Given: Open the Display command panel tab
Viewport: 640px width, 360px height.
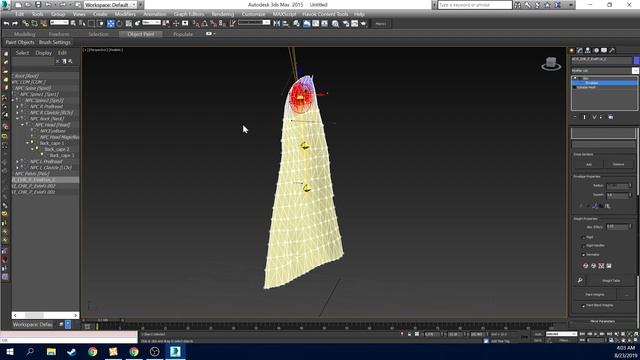Looking at the screenshot, I should point(604,50).
